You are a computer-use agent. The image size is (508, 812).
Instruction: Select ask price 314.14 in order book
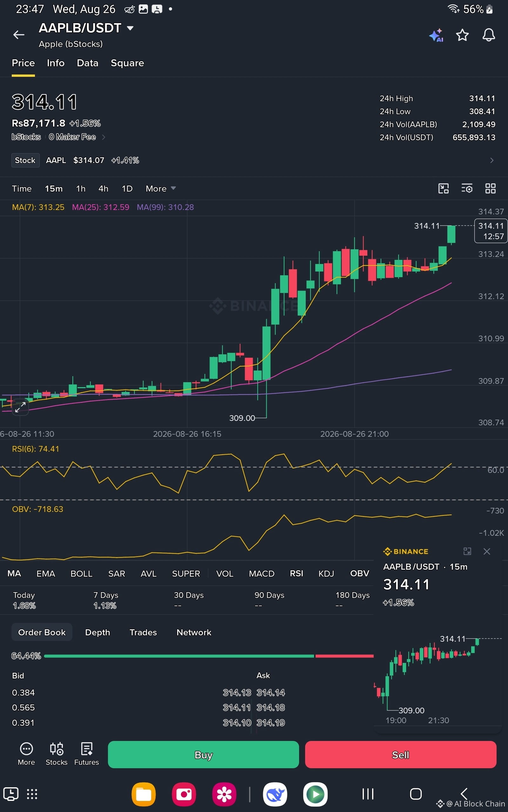271,692
